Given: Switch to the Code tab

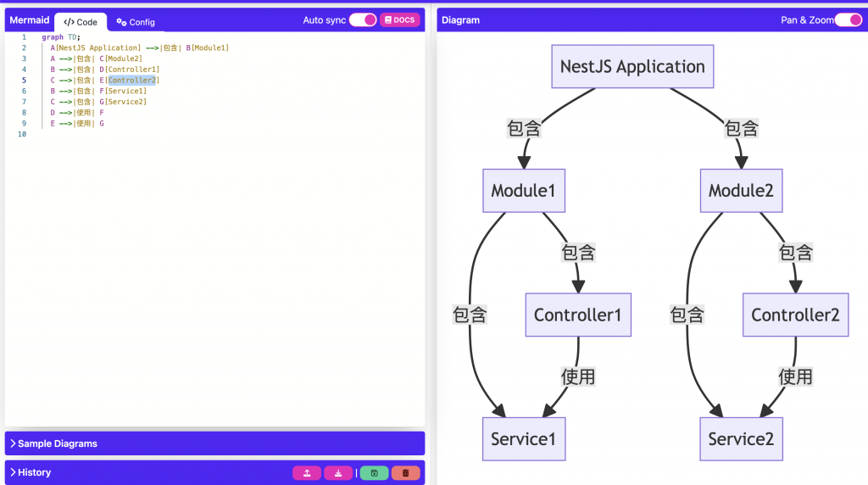Looking at the screenshot, I should click(81, 22).
